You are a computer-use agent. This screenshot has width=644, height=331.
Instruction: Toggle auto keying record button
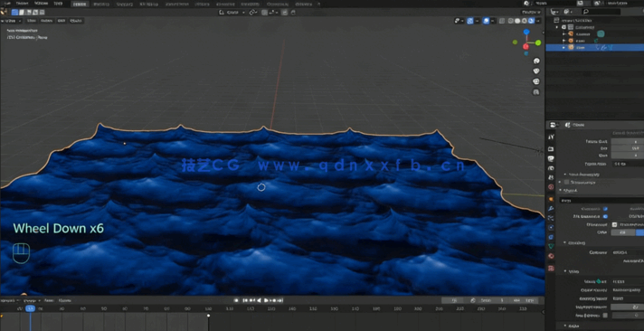[236, 300]
